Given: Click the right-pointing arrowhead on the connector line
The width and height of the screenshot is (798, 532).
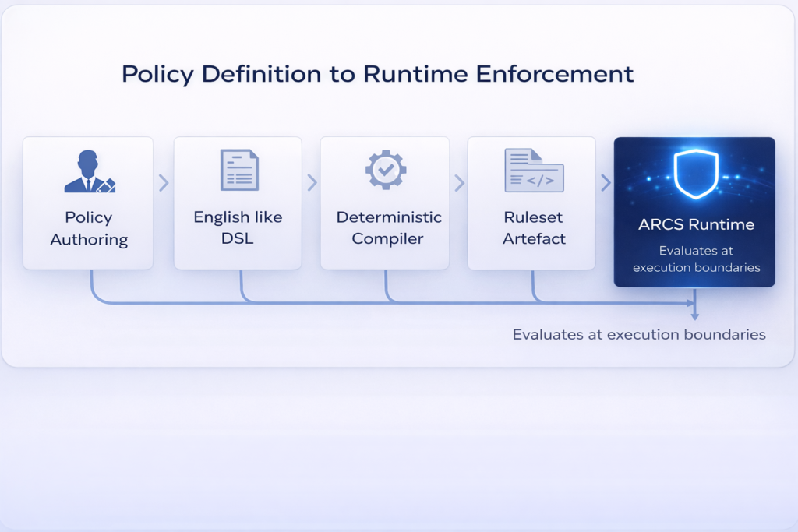Looking at the screenshot, I should click(x=689, y=302).
